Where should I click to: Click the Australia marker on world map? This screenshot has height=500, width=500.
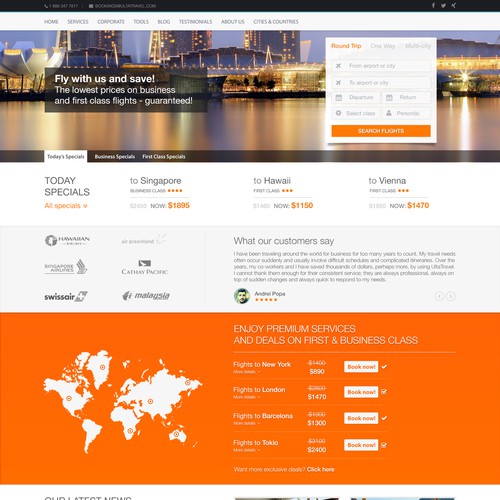tap(176, 434)
